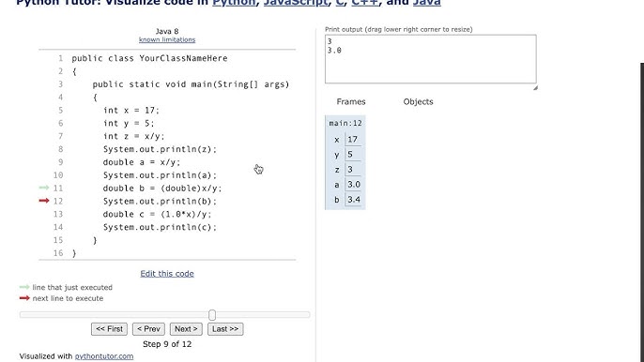
Task: Click the green just-executed arrow at line 11
Action: (44, 188)
